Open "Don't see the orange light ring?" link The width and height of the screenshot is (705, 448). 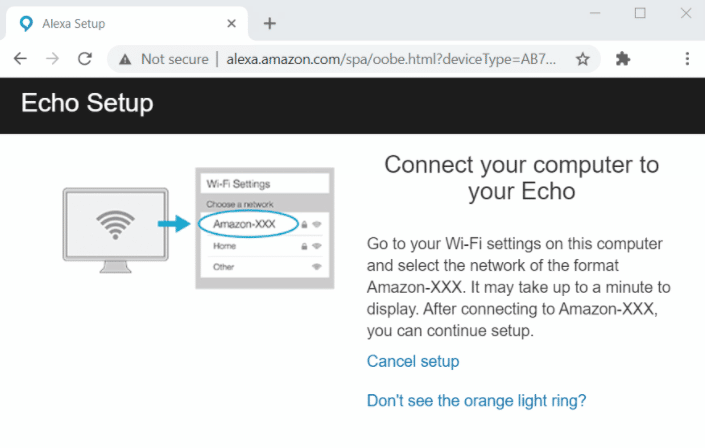(476, 401)
